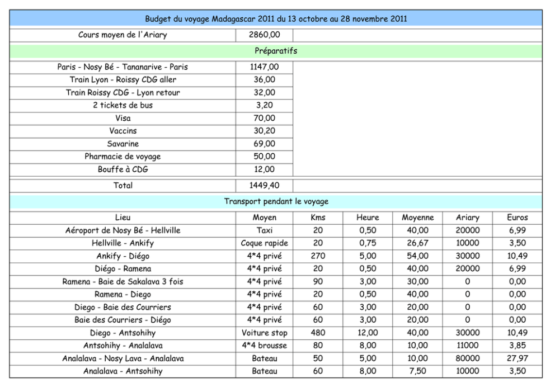Select the Moyen column header
The image size is (555, 392).
tap(264, 218)
